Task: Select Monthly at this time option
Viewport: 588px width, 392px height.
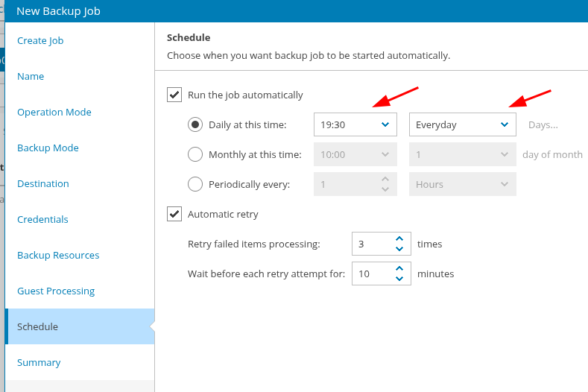Action: coord(195,154)
